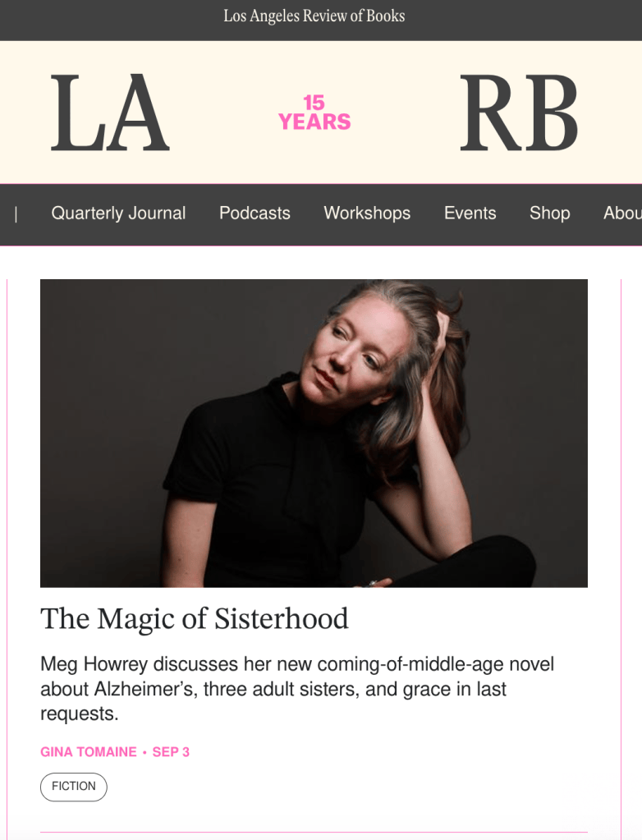The image size is (642, 840).
Task: Navigate to Events
Action: (x=470, y=213)
